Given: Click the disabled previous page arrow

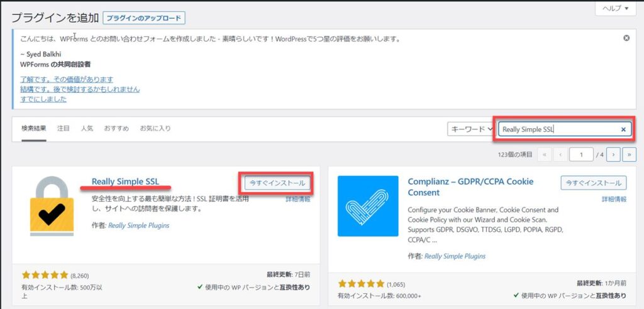Looking at the screenshot, I should (x=560, y=154).
